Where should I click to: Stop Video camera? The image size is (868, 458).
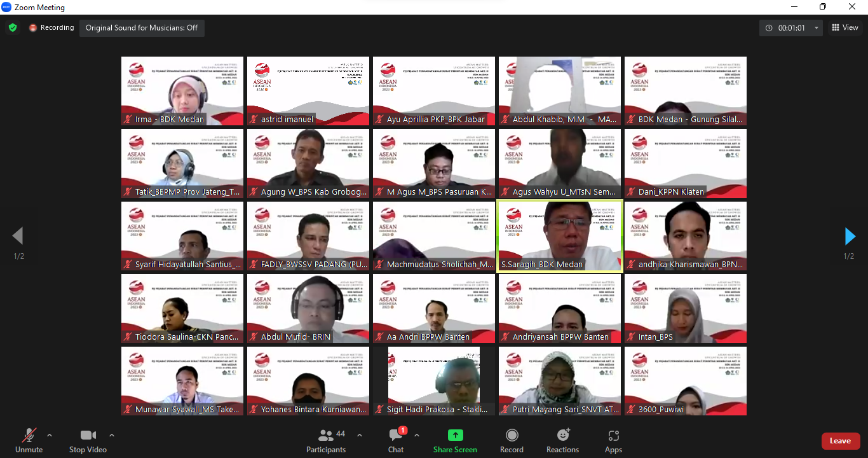click(88, 440)
